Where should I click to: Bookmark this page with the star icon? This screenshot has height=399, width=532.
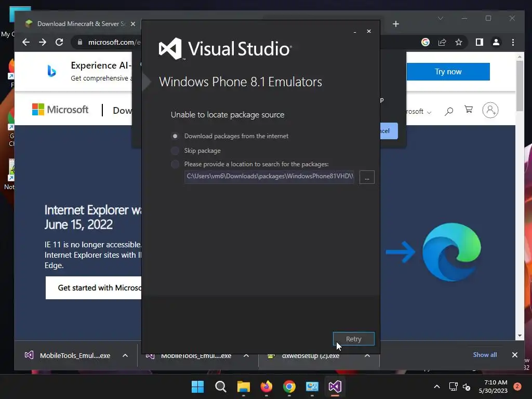coord(459,42)
